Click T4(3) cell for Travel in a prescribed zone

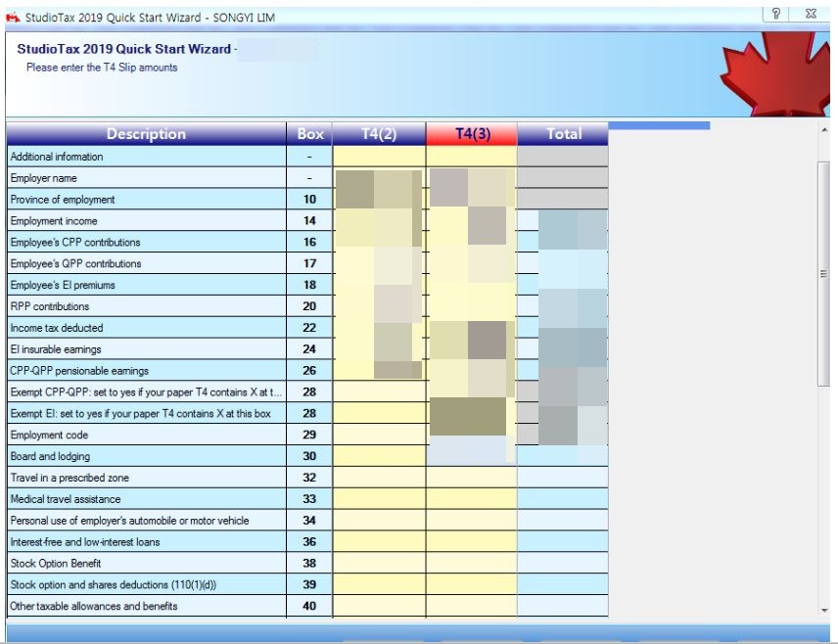[x=472, y=478]
